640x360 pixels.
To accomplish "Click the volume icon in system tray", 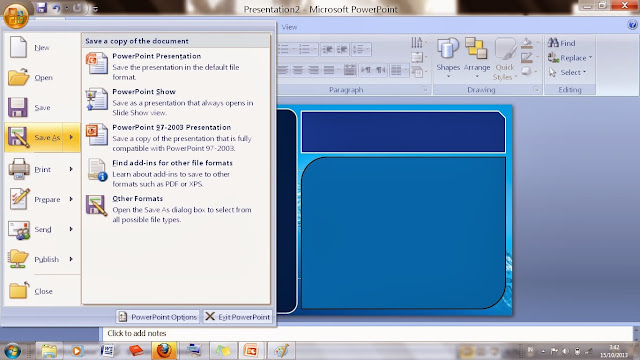I will [566, 351].
